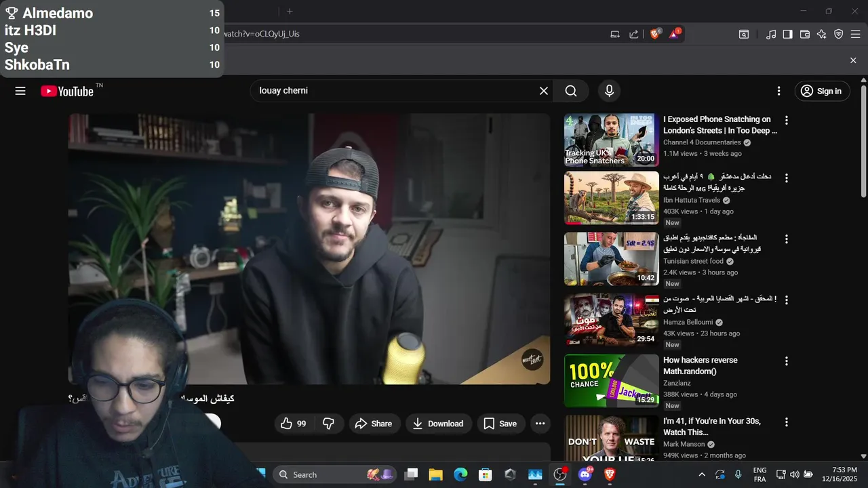Dislike the video
The height and width of the screenshot is (488, 868).
[x=329, y=424]
